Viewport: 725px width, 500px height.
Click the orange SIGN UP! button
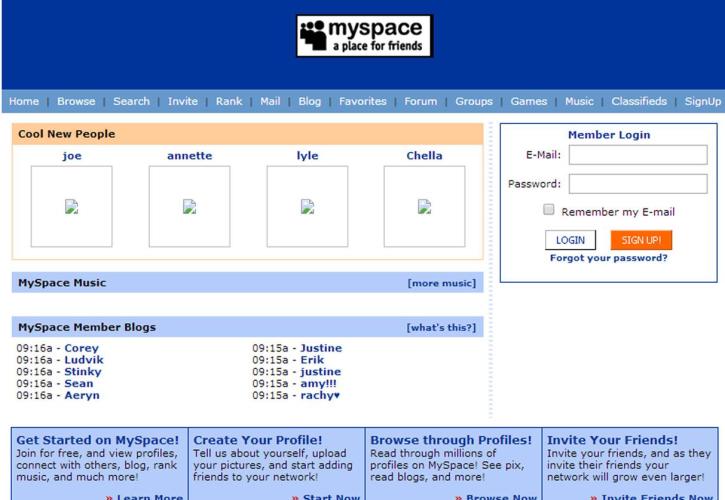[x=641, y=240]
